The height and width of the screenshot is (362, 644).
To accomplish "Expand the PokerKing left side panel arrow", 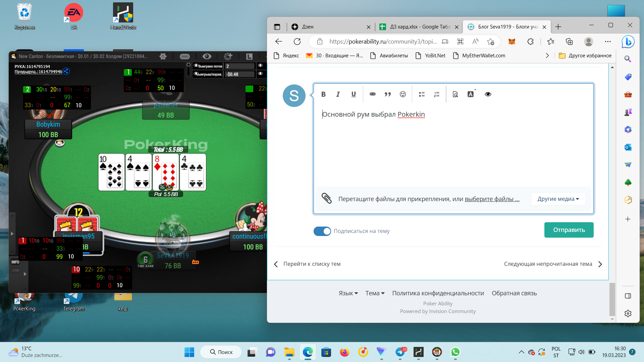I will [12, 234].
